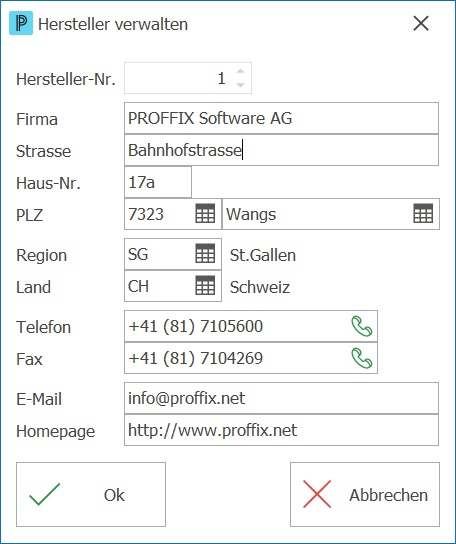Decrease Hersteller-Nr. with down arrow
This screenshot has width=456, height=544.
click(240, 84)
